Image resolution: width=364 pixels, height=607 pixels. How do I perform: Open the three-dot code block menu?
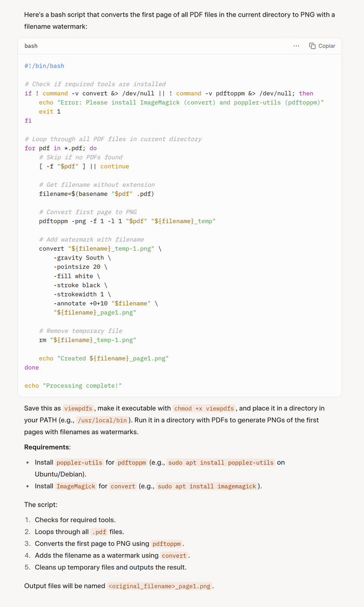[x=296, y=46]
